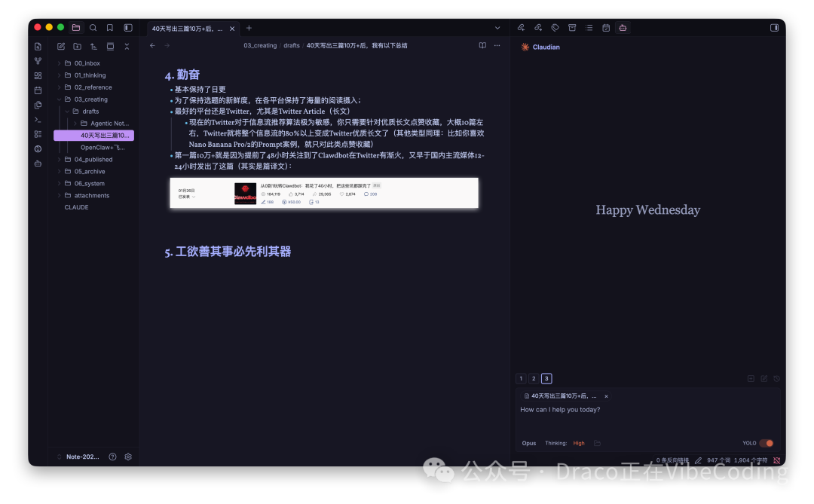Toggle the right sidebar panel
The width and height of the screenshot is (814, 504).
(774, 27)
